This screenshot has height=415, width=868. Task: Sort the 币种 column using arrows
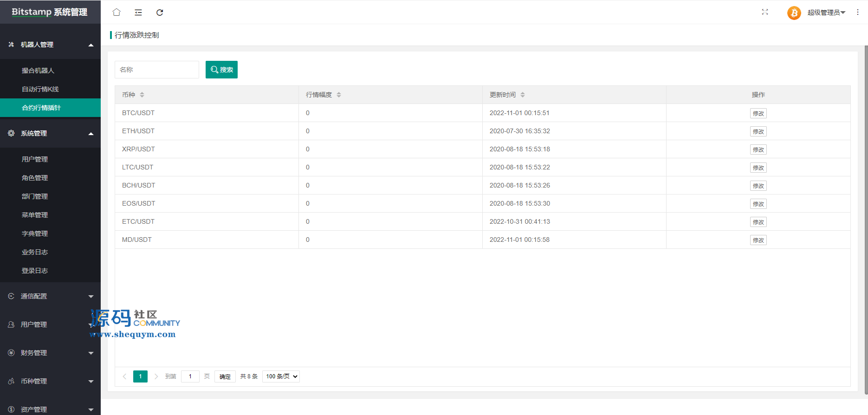tap(142, 95)
